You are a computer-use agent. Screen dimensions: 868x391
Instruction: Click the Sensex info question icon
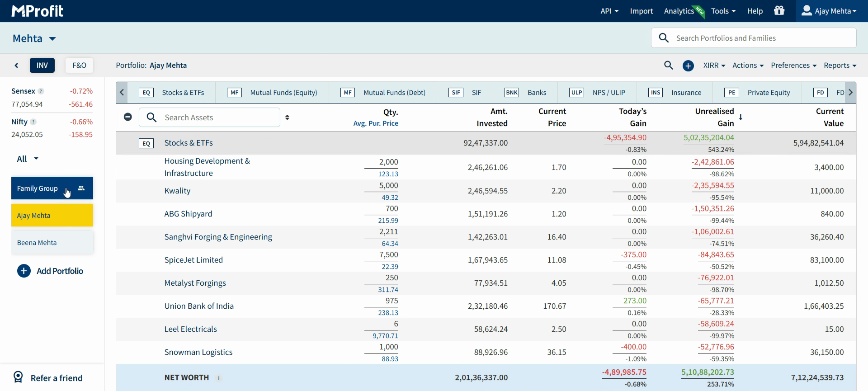(x=41, y=91)
